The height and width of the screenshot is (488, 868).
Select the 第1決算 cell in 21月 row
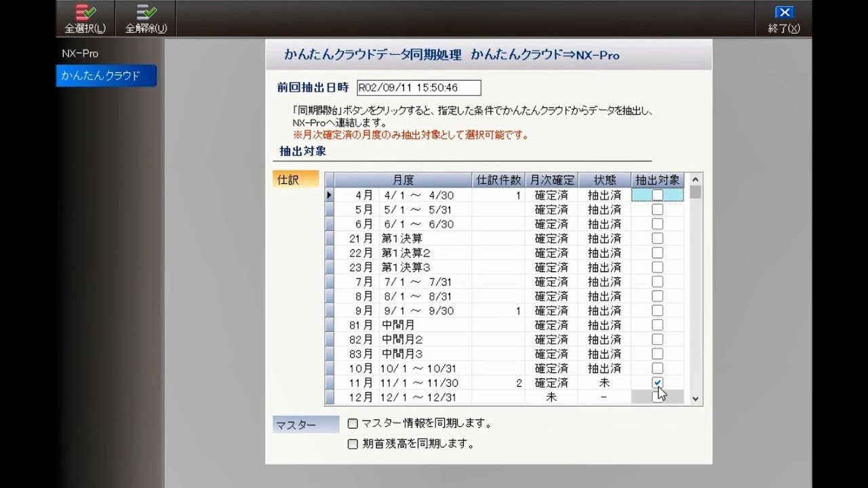pos(425,239)
